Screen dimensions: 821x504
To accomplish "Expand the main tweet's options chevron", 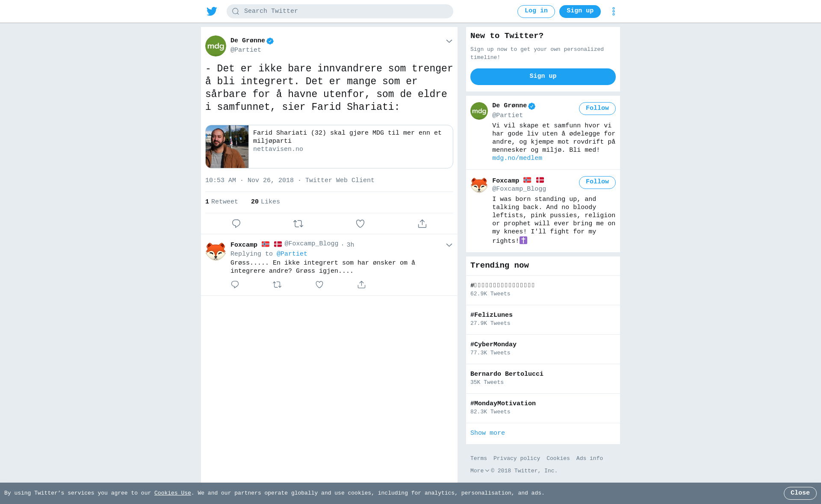I will [x=449, y=41].
